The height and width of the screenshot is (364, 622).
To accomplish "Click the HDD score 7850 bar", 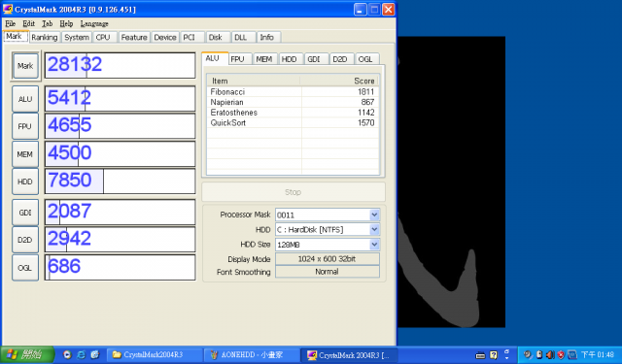I will (x=120, y=182).
